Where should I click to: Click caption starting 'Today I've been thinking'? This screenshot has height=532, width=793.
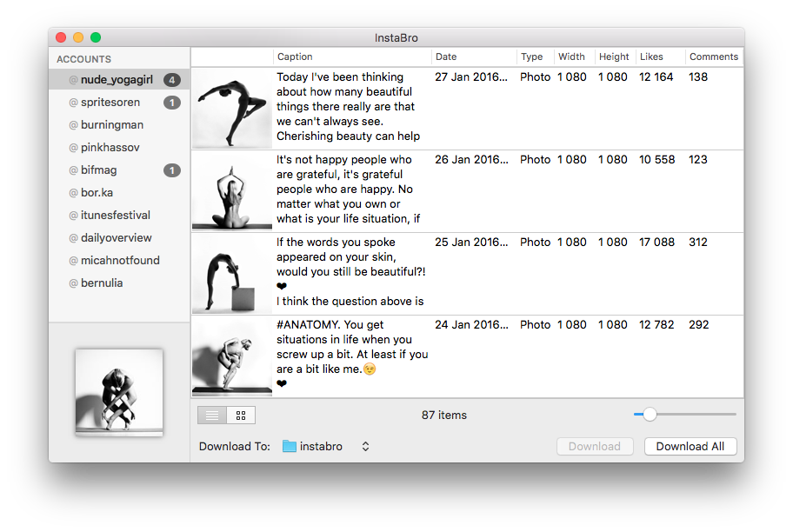[x=349, y=107]
